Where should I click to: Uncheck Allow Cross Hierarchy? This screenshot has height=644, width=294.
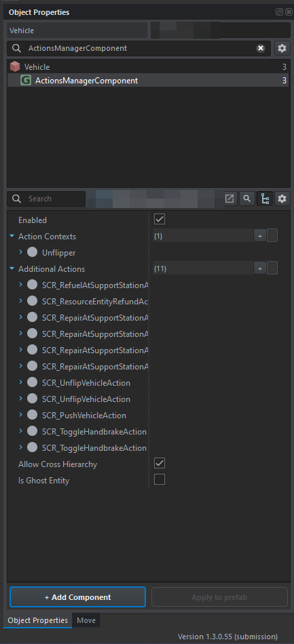click(x=160, y=463)
